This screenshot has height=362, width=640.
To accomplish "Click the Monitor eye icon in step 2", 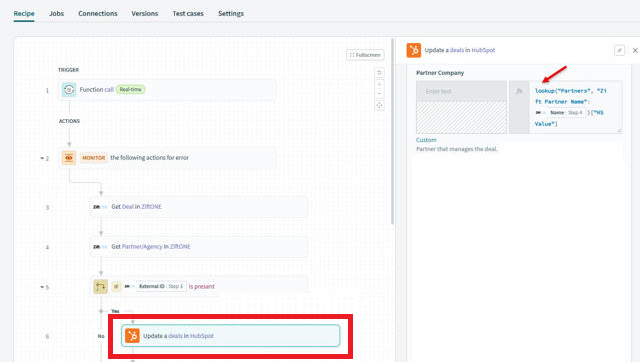I will point(69,158).
